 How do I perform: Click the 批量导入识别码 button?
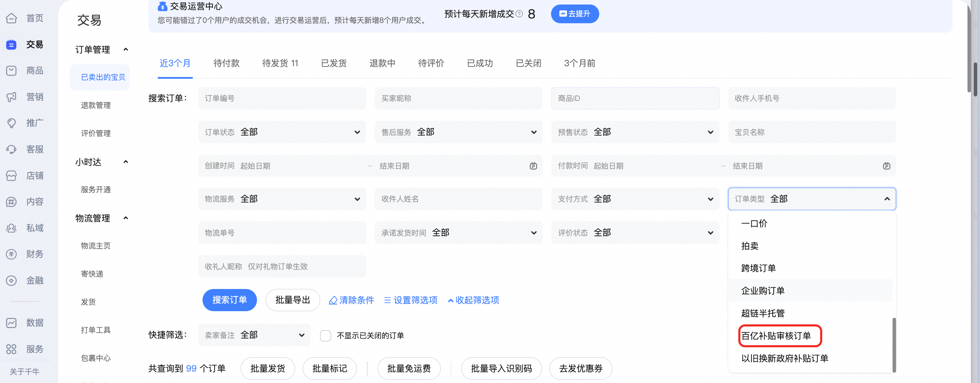501,368
